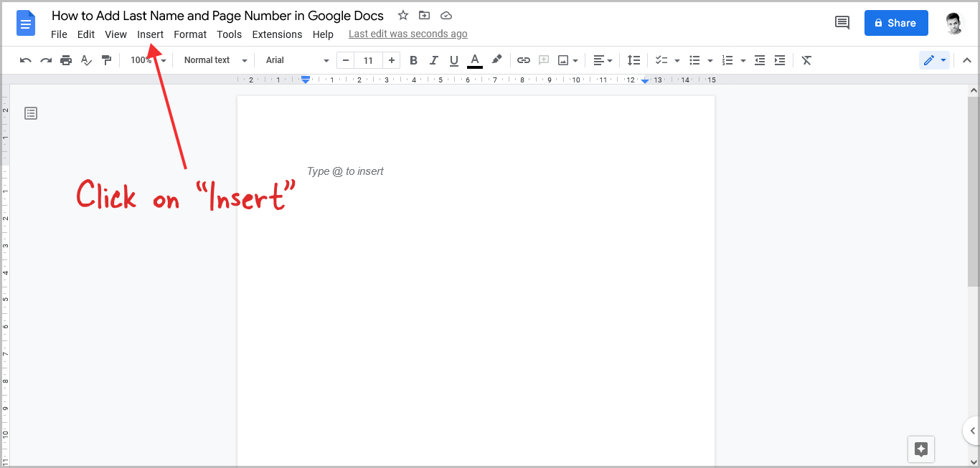Open the Show document outline icon
Image resolution: width=980 pixels, height=468 pixels.
coord(30,113)
